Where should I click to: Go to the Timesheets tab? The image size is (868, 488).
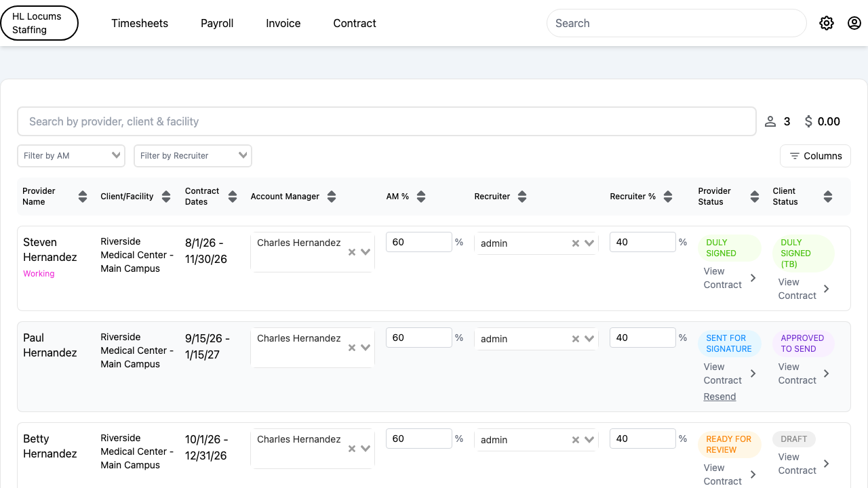pos(140,23)
